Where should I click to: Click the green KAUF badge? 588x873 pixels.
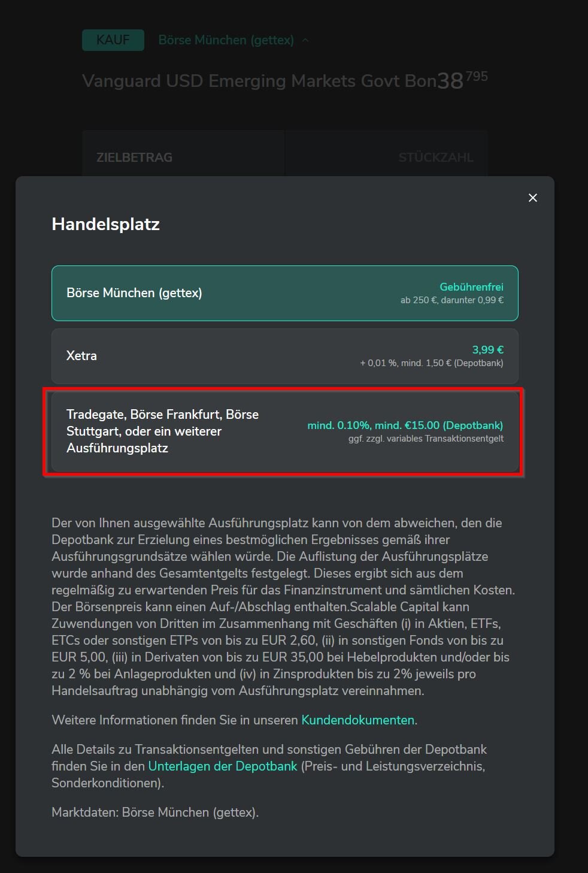113,40
